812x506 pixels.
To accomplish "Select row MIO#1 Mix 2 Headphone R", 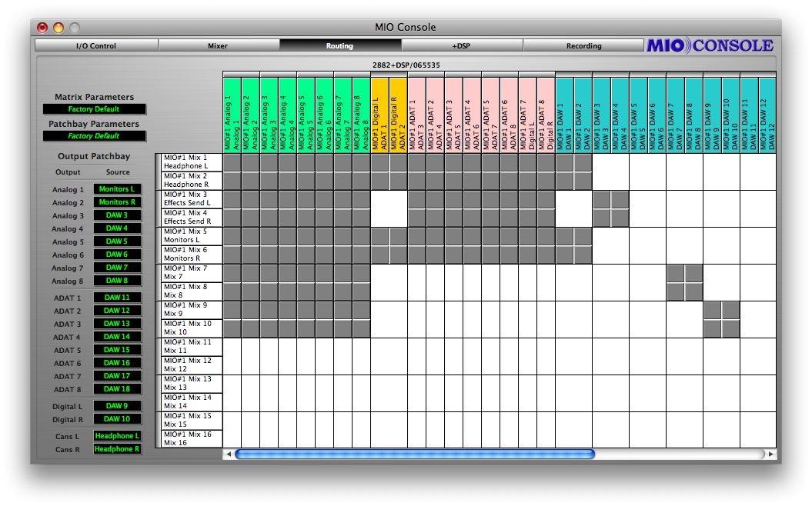I will (192, 181).
